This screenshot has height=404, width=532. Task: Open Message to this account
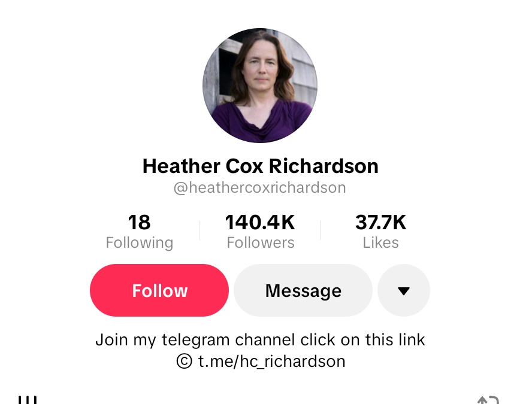(303, 290)
